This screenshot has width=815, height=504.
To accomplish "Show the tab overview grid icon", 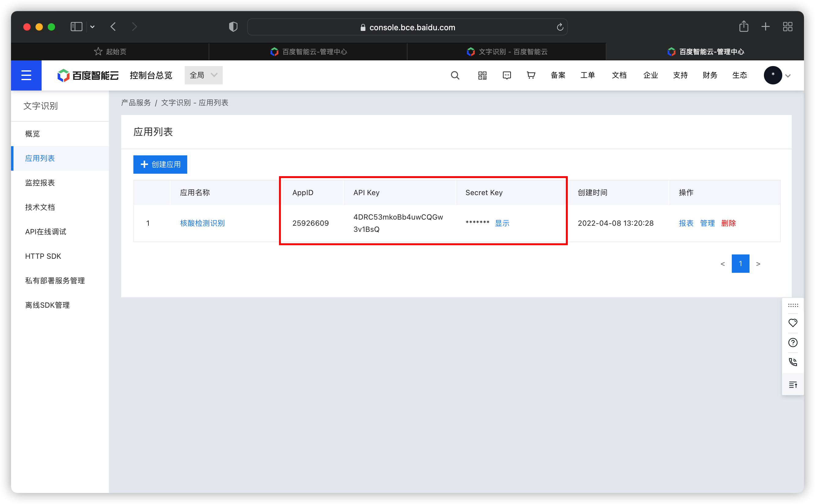I will tap(788, 27).
